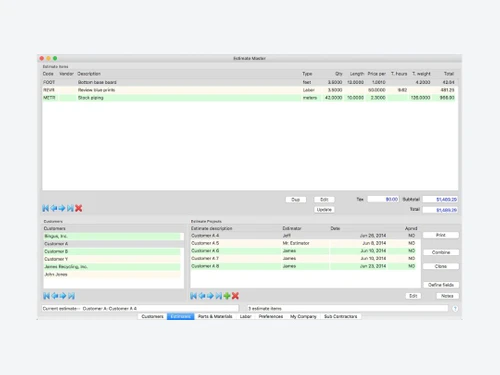This screenshot has height=375, width=500.
Task: Go to next estimate item record
Action: [x=62, y=208]
